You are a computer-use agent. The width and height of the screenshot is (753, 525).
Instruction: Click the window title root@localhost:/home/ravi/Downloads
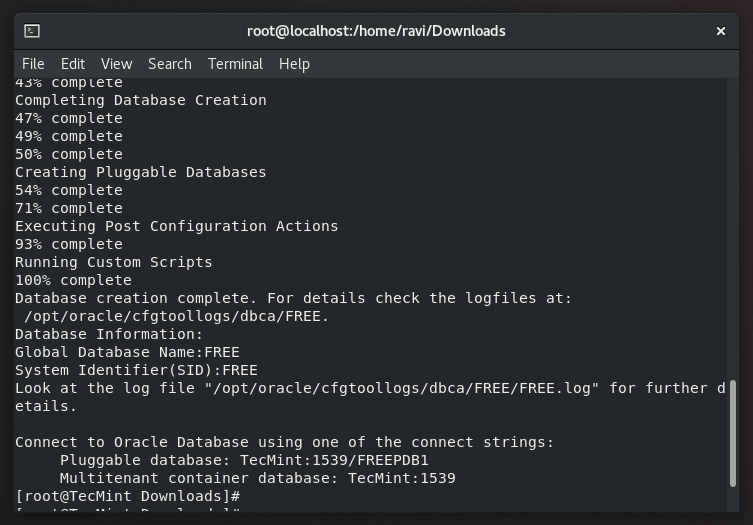[376, 31]
